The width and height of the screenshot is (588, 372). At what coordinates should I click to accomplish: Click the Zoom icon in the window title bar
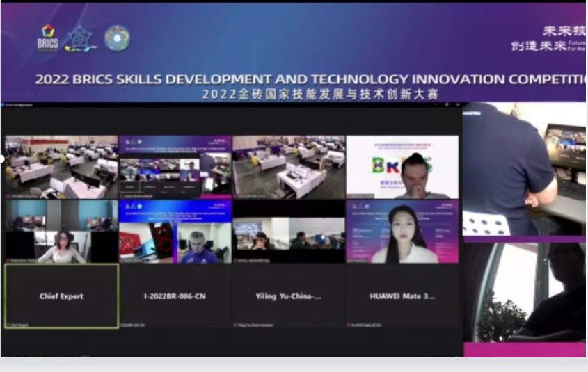3,104
